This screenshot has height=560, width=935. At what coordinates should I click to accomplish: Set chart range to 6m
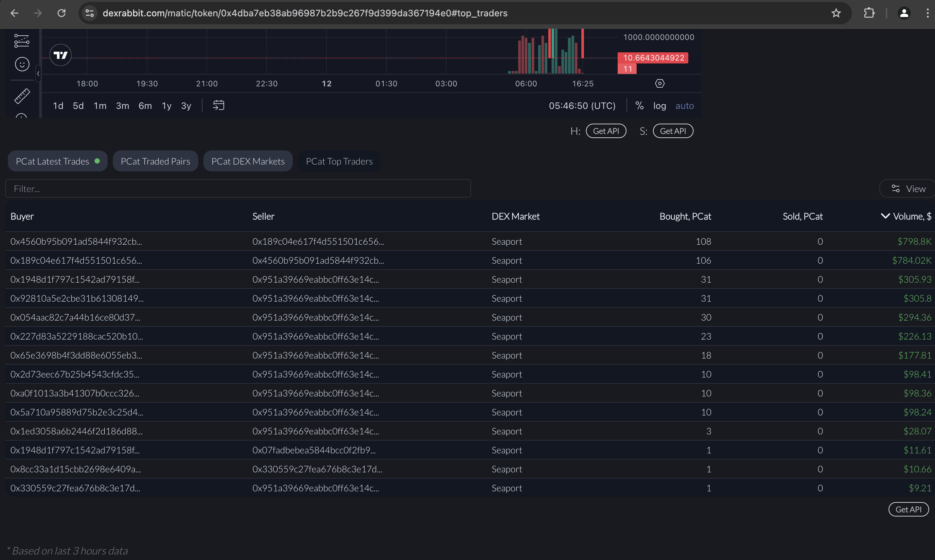pyautogui.click(x=145, y=106)
